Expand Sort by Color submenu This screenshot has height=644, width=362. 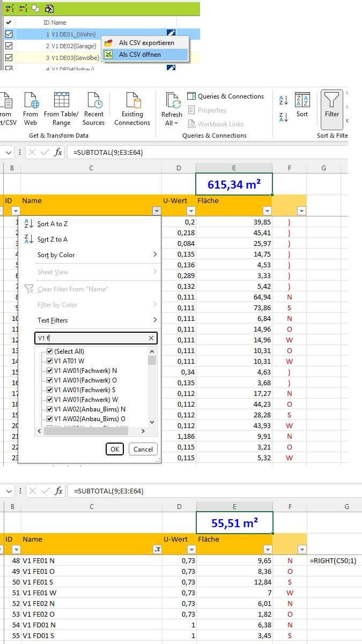tap(97, 255)
